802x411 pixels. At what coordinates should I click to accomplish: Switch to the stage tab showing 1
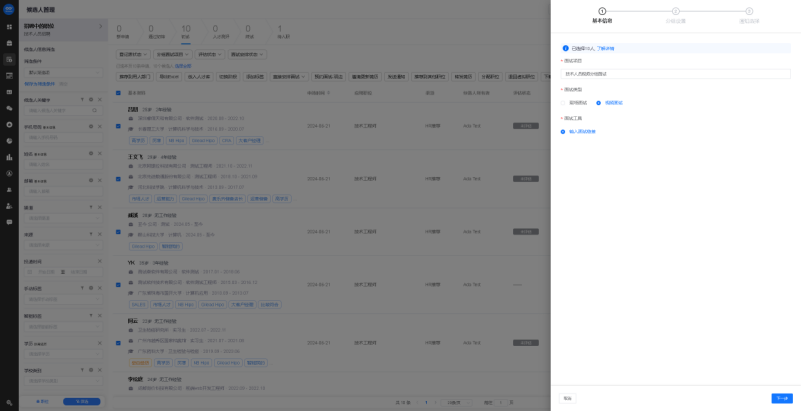pyautogui.click(x=283, y=32)
